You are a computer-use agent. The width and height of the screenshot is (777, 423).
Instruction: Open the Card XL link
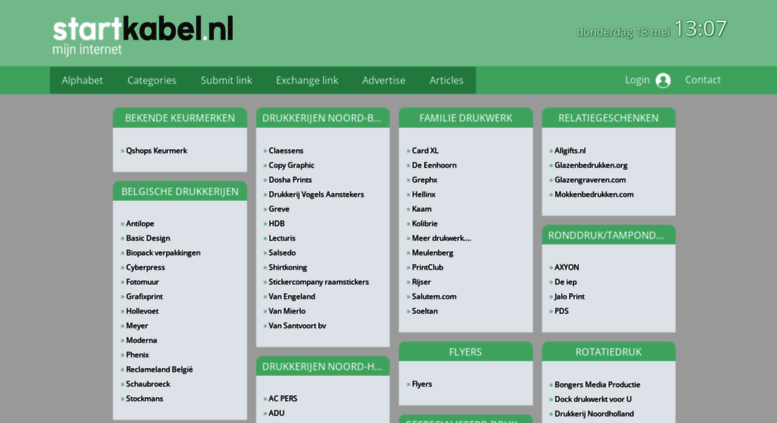(425, 151)
